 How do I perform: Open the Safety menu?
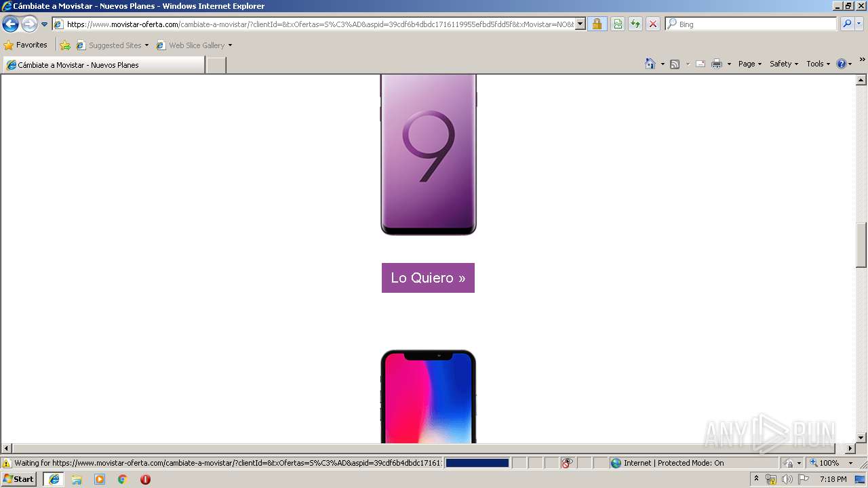tap(784, 64)
